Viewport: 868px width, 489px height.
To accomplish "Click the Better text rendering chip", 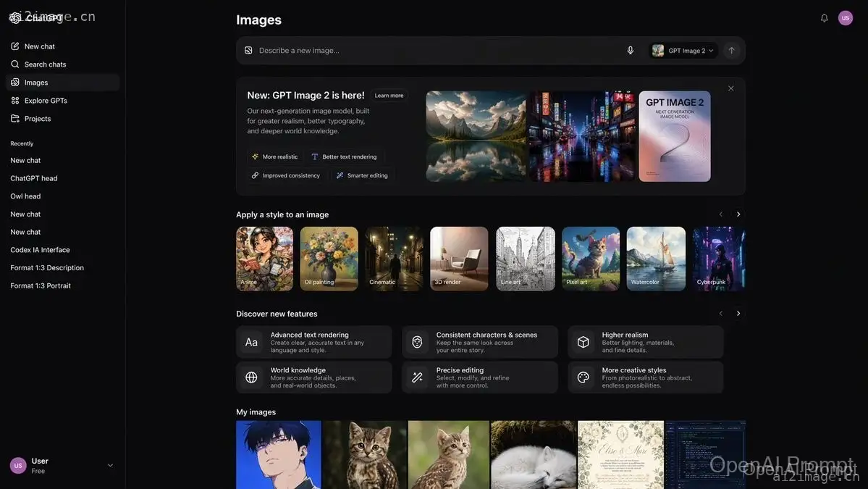I will tap(345, 156).
